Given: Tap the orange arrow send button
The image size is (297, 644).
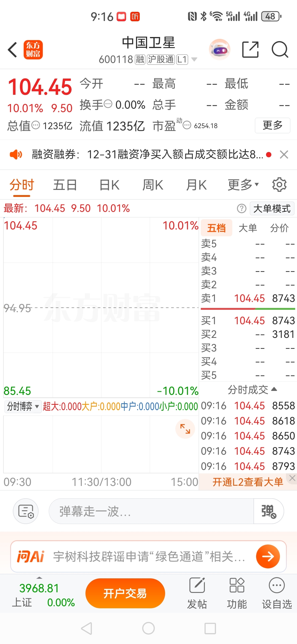Looking at the screenshot, I should click(x=268, y=556).
